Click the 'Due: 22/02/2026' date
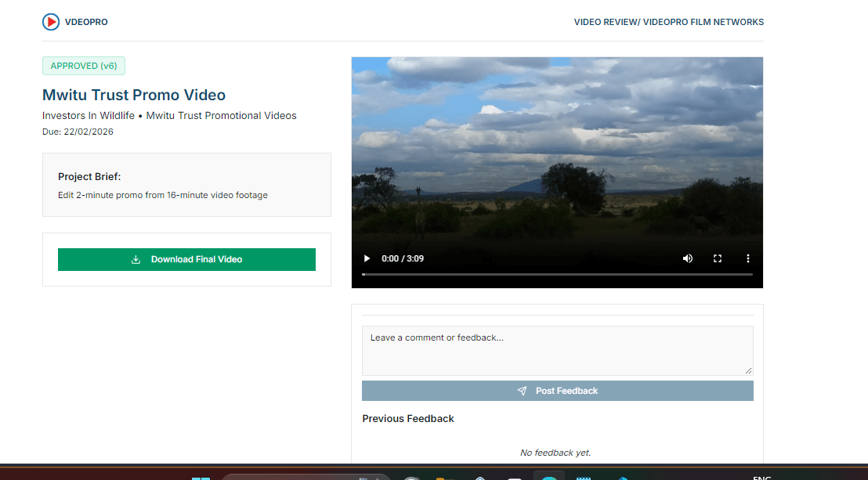Viewport: 868px width, 480px height. click(78, 132)
